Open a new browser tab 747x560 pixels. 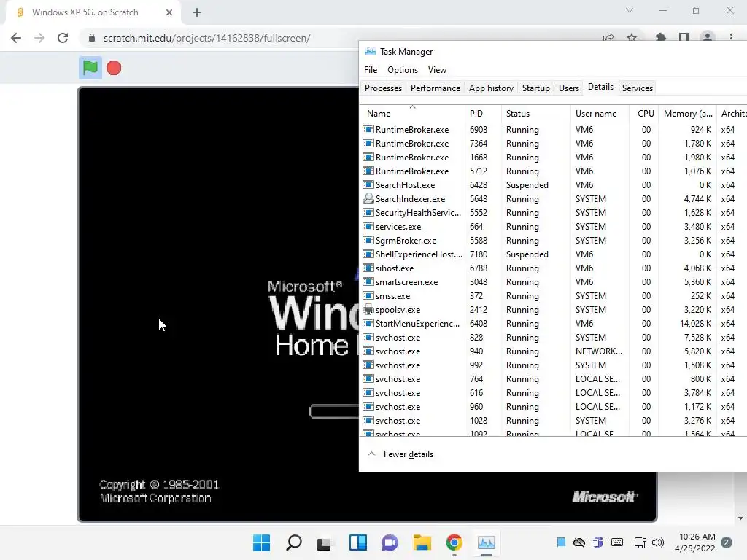point(197,12)
